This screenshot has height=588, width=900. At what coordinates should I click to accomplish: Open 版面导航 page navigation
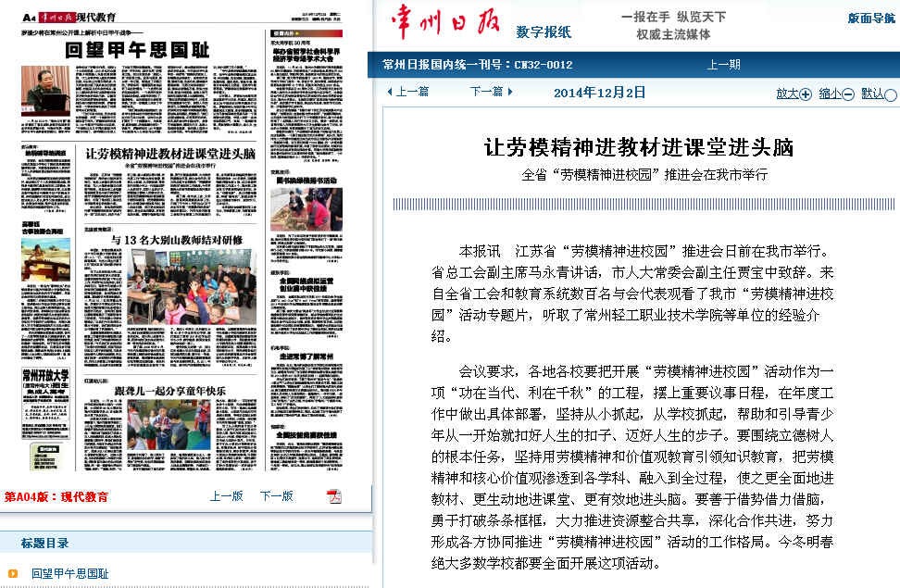tap(871, 18)
